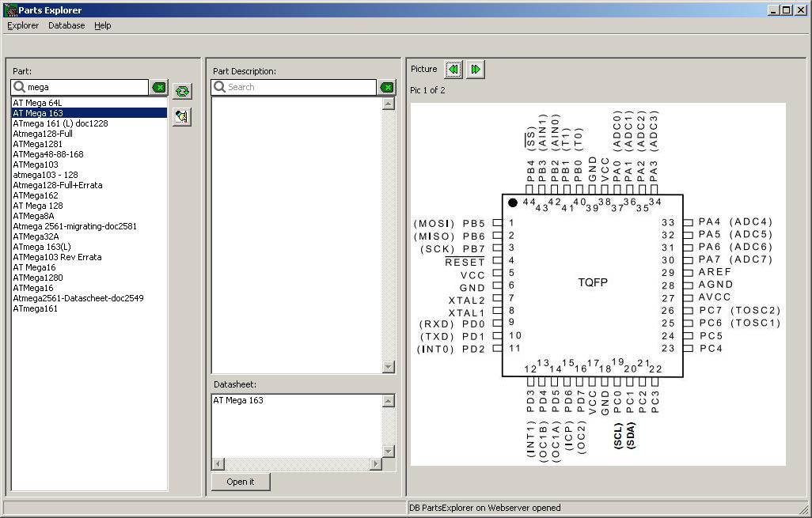Select ATMega162 in the Part list
The width and height of the screenshot is (812, 518).
click(89, 195)
